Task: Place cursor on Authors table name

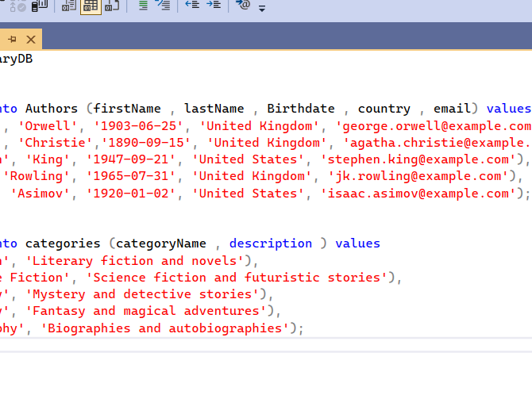Action: tap(52, 109)
